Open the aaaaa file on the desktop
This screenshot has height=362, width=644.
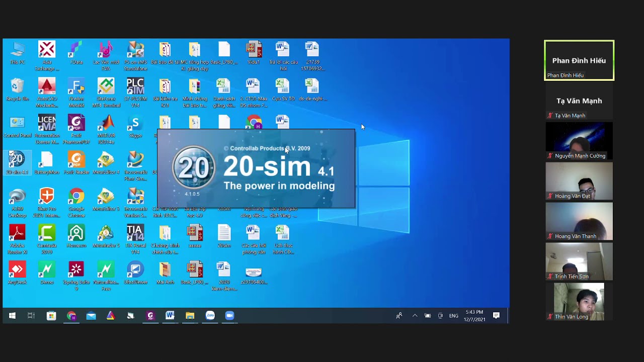[x=195, y=237]
